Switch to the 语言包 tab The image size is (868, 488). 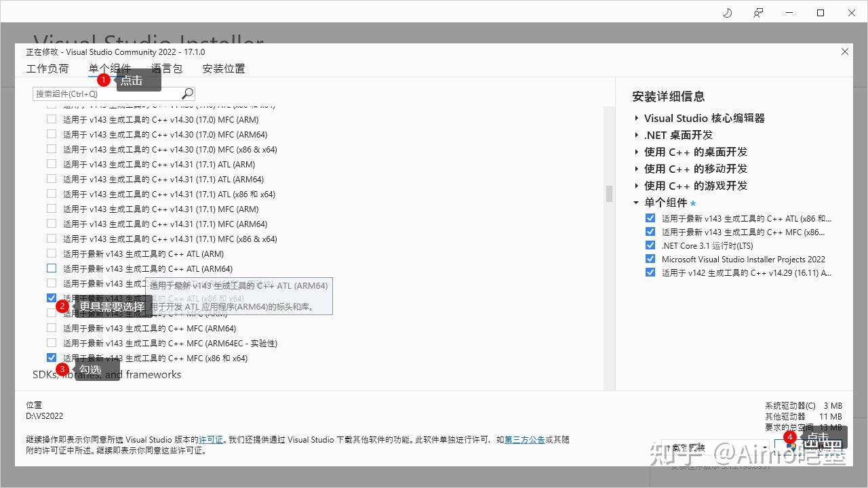166,68
